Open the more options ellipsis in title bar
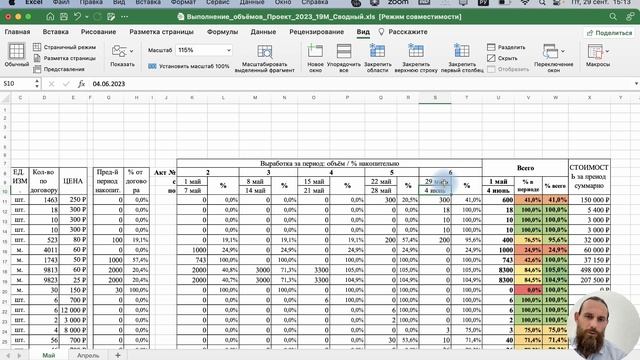This screenshot has height=360, width=640. click(124, 17)
